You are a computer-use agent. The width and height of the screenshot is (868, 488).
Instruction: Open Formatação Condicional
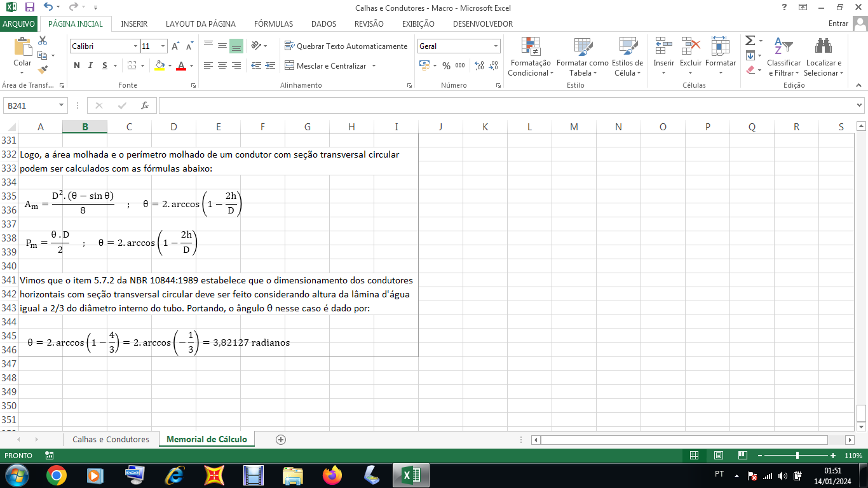tap(531, 57)
